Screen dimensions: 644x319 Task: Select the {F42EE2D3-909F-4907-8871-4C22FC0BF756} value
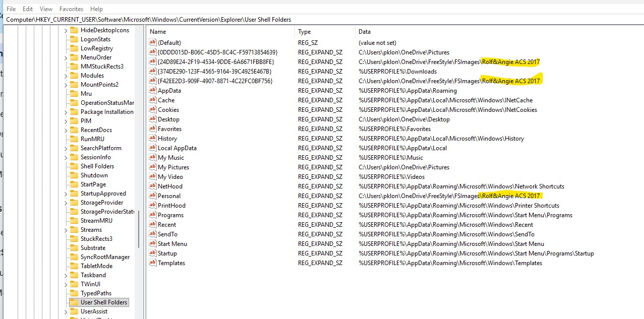pyautogui.click(x=215, y=81)
